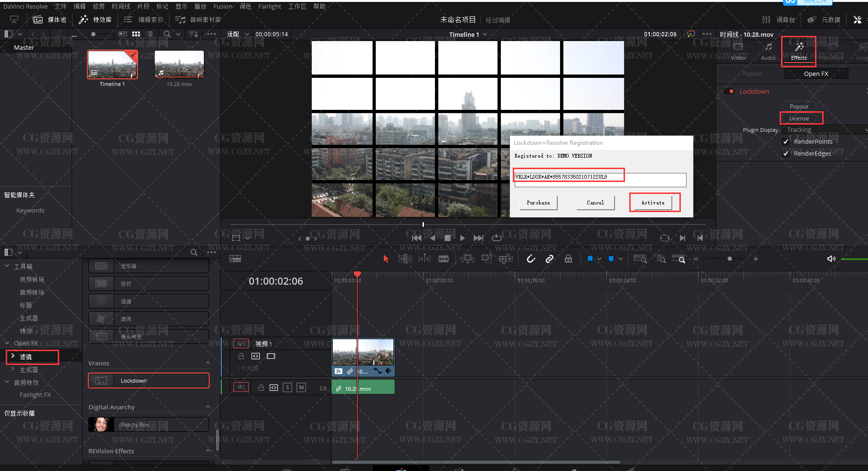Collapse the Vranos effects group
868x471 pixels.
(208, 363)
